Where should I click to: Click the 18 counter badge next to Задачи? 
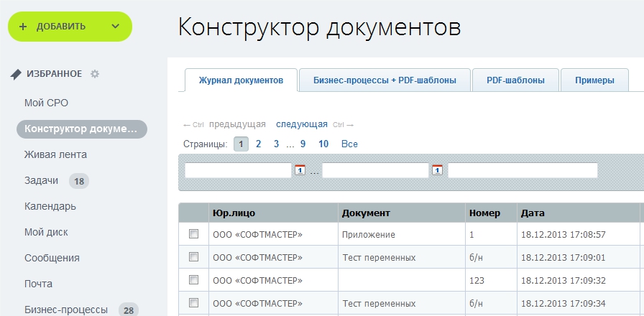click(x=79, y=181)
